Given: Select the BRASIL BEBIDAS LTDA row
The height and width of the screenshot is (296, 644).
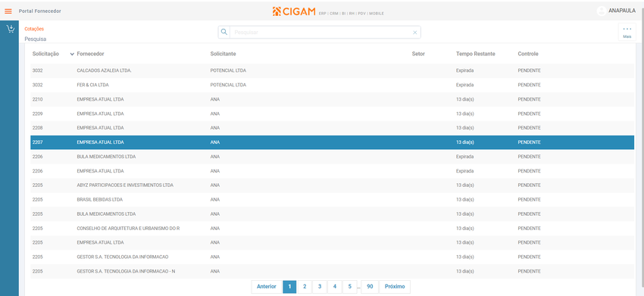Looking at the screenshot, I should 333,200.
